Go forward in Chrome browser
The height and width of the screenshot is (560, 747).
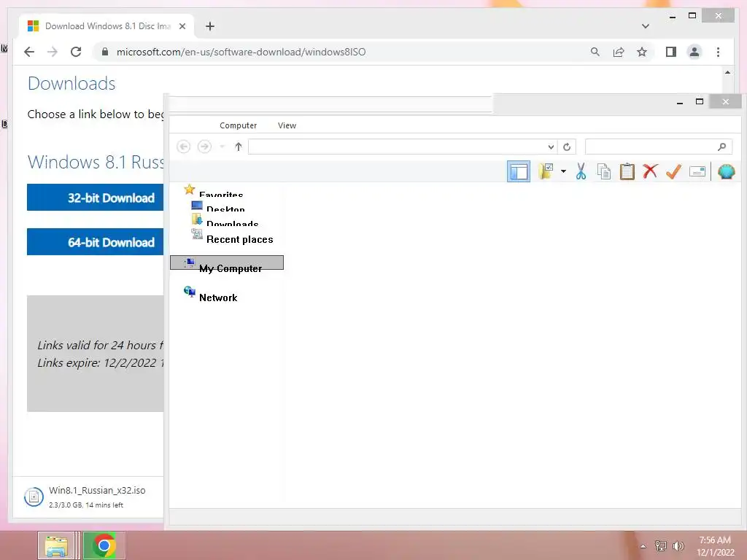coord(53,52)
